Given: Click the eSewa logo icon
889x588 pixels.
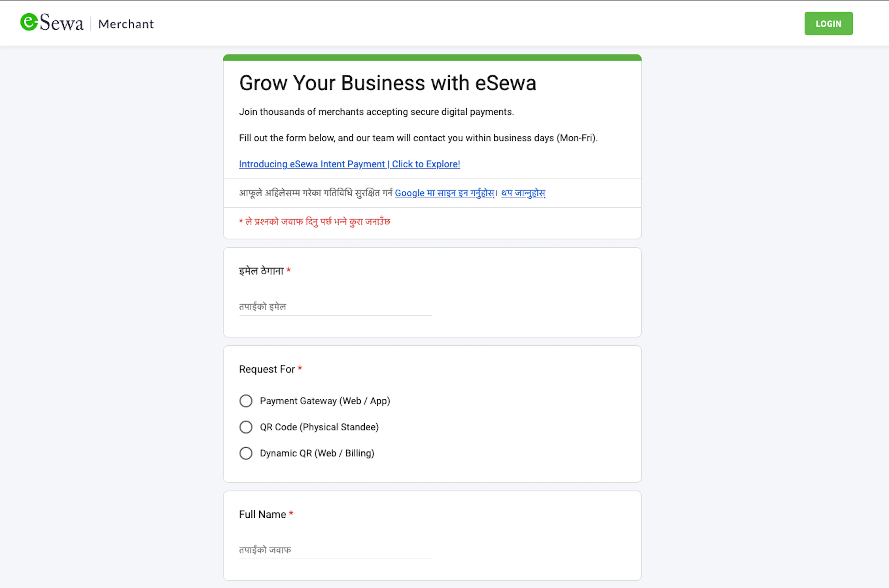Looking at the screenshot, I should coord(52,22).
